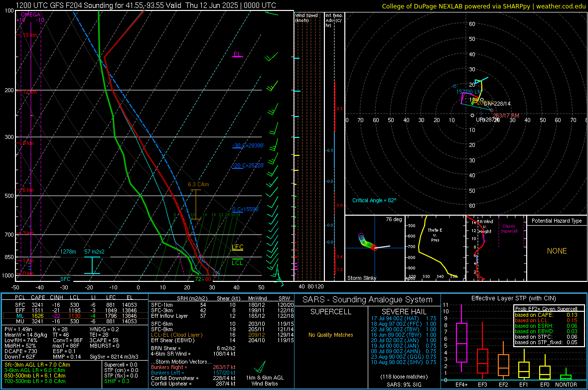Select the 10 Aug 98 00Z (SHV) analogue
The width and height of the screenshot is (588, 390).
pos(404,362)
